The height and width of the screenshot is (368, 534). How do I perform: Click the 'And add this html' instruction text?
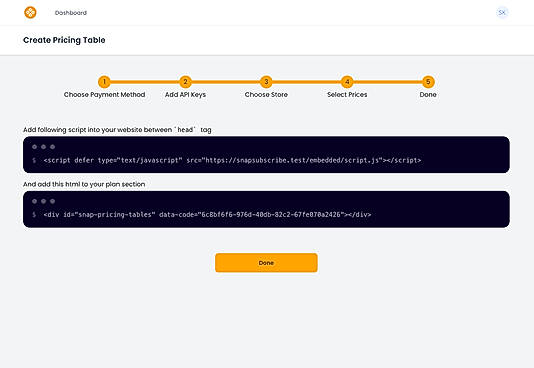pos(84,184)
